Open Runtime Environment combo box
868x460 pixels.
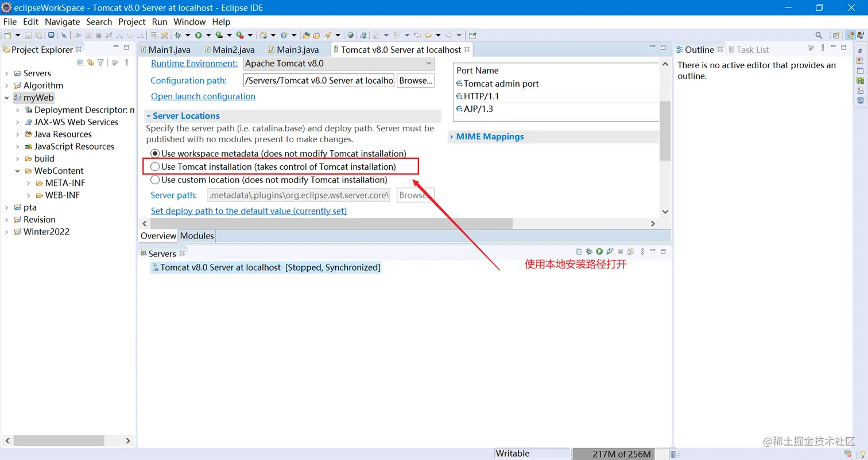click(x=339, y=64)
